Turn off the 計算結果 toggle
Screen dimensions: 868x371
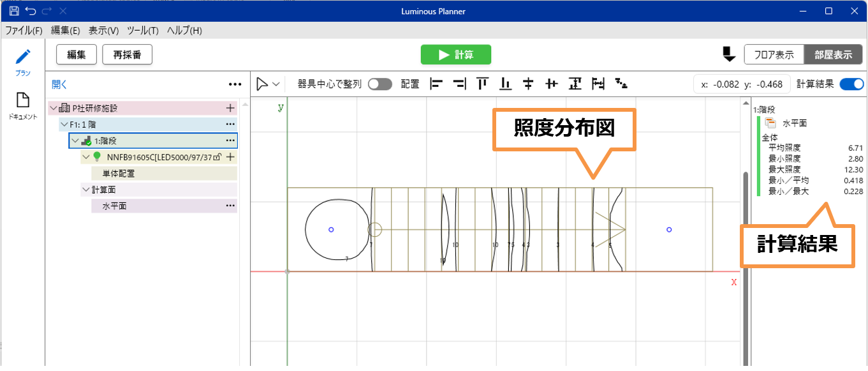851,84
